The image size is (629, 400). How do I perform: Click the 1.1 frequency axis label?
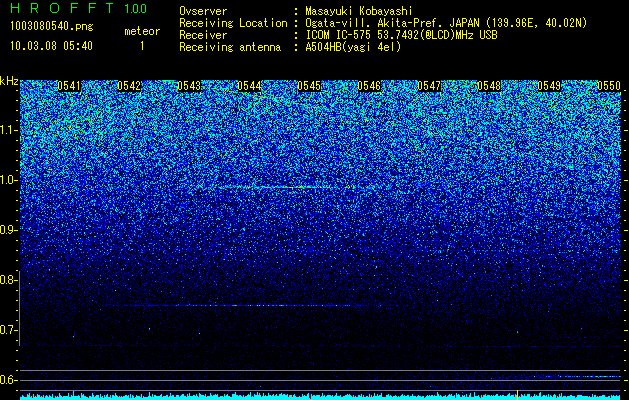pyautogui.click(x=8, y=130)
